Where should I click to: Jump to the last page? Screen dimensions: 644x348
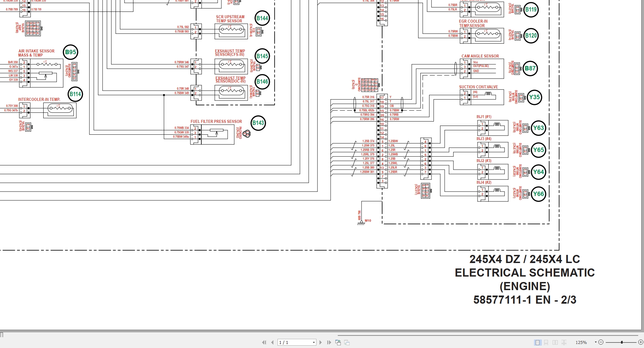pos(329,342)
